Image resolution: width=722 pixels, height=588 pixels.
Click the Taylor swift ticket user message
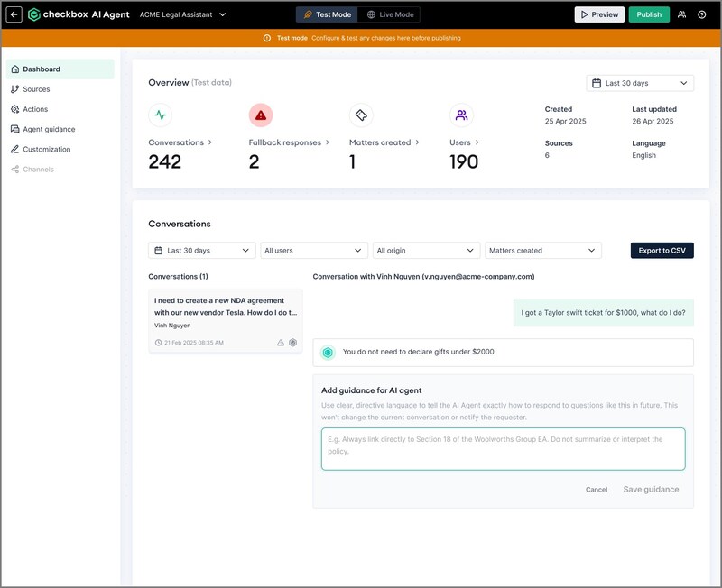603,313
